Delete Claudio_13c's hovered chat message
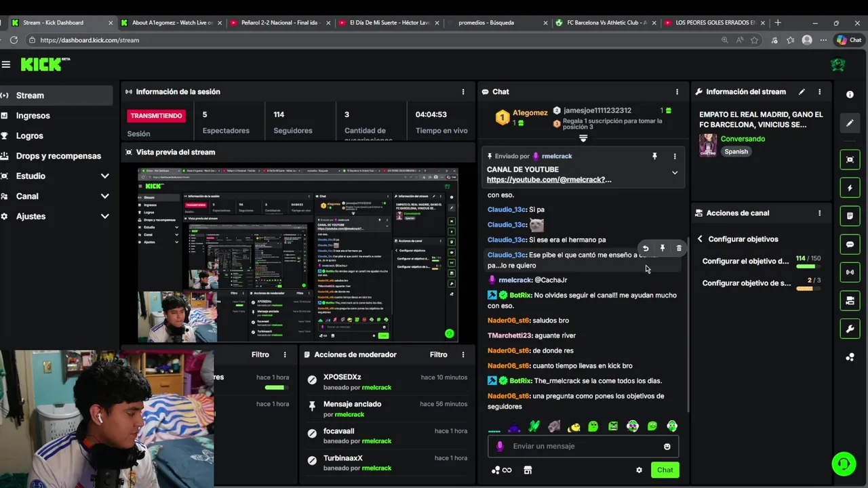The height and width of the screenshot is (488, 868). click(679, 249)
